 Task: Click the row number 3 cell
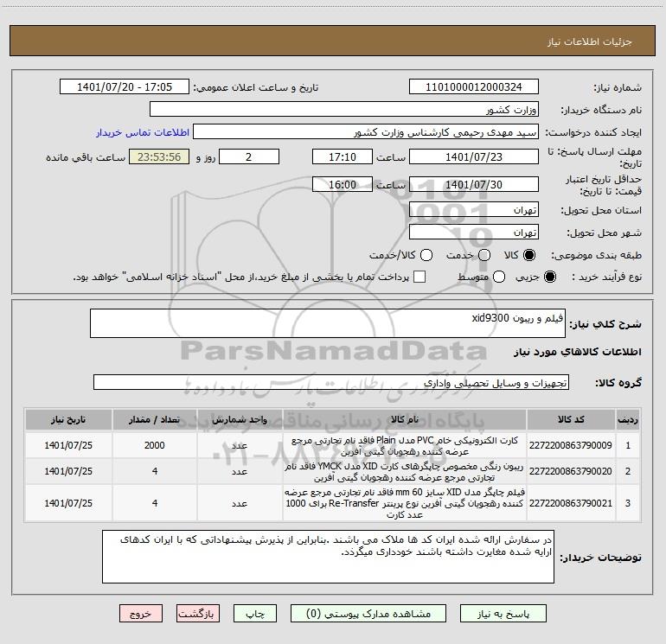[x=628, y=503]
